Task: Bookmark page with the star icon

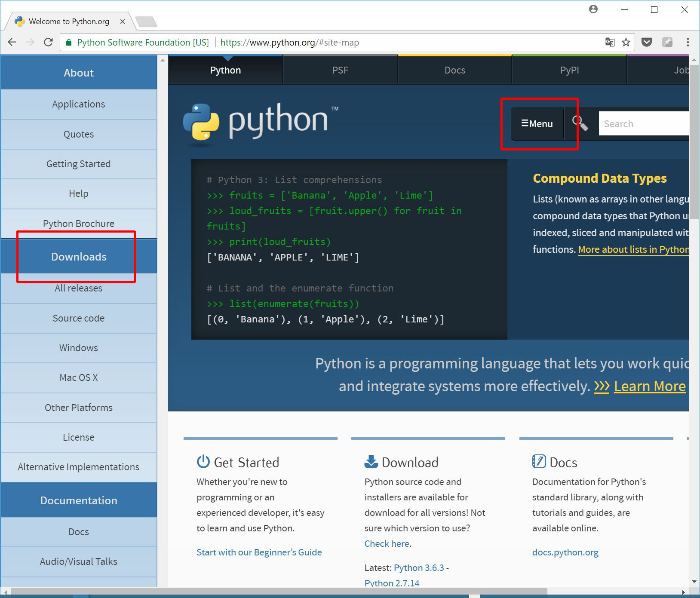Action: click(x=626, y=42)
